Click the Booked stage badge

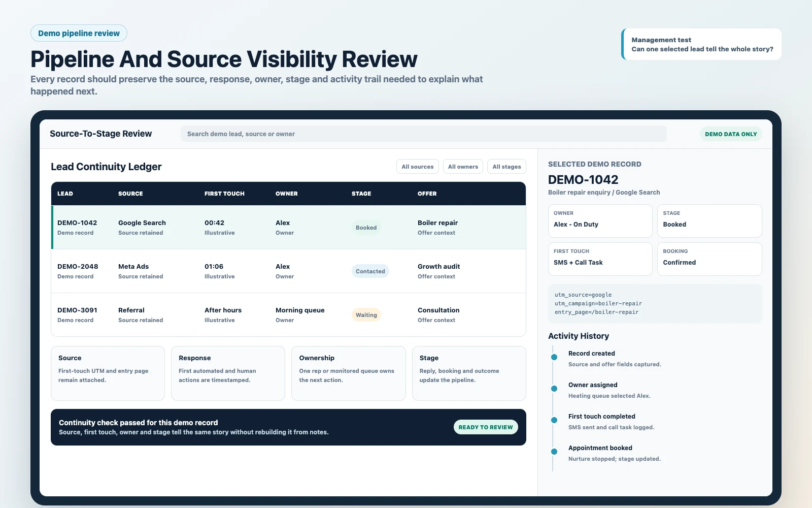[366, 228]
